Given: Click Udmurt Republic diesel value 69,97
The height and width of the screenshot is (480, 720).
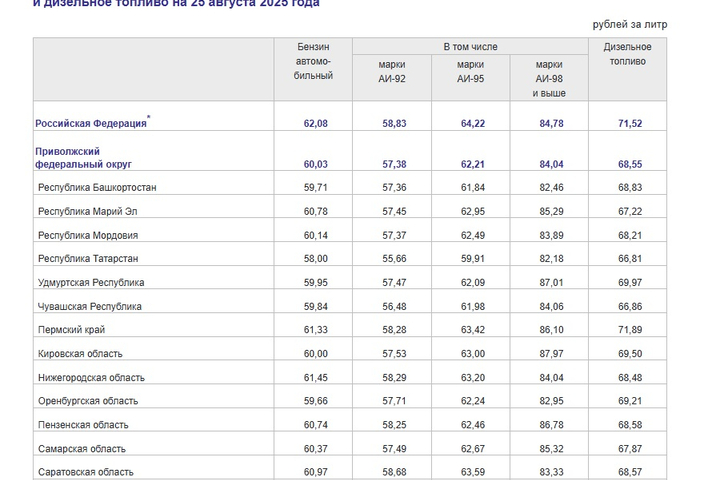Looking at the screenshot, I should (x=630, y=282).
